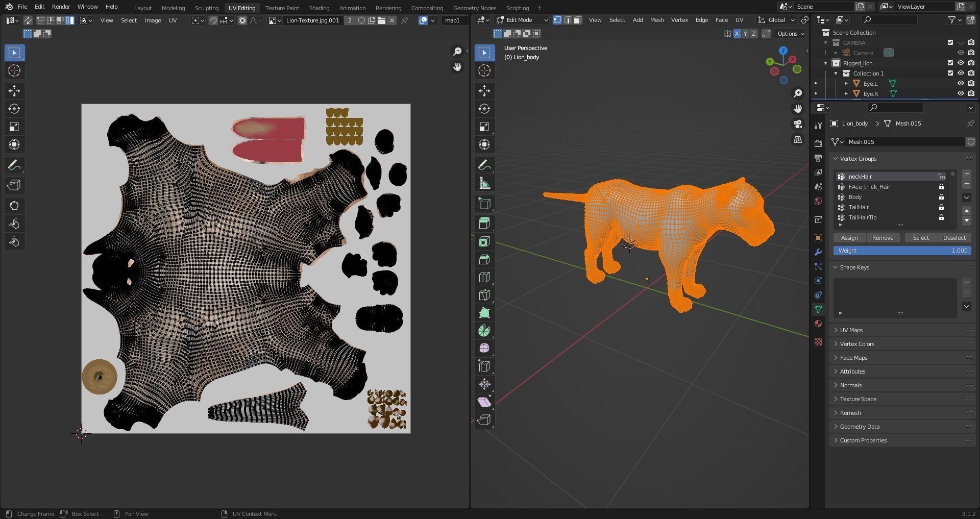Toggle X axis mirror in 3D viewport
Screen dimensions: 980x519
[x=737, y=34]
